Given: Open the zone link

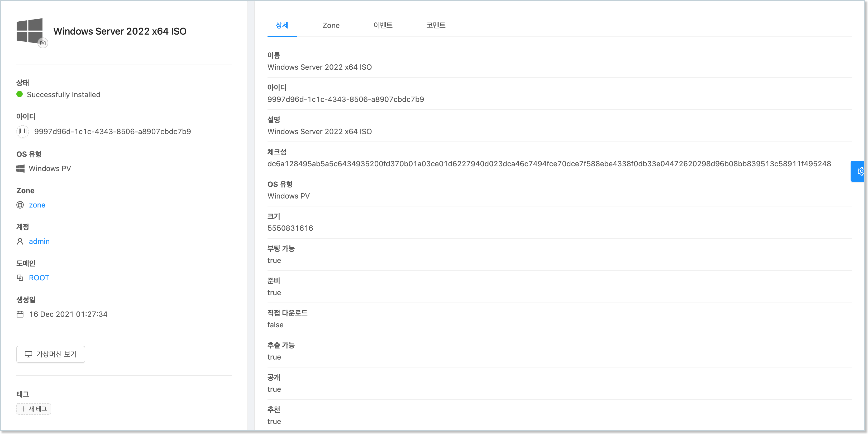Looking at the screenshot, I should (x=37, y=205).
